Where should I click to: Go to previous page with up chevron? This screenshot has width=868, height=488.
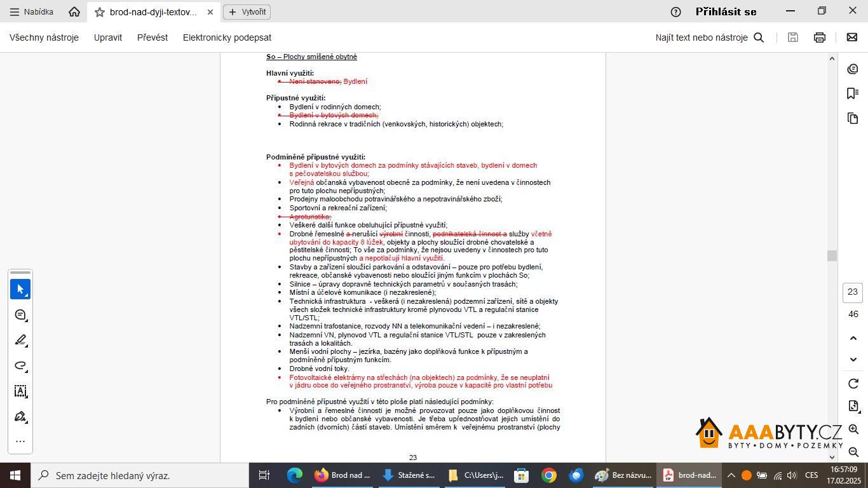853,338
